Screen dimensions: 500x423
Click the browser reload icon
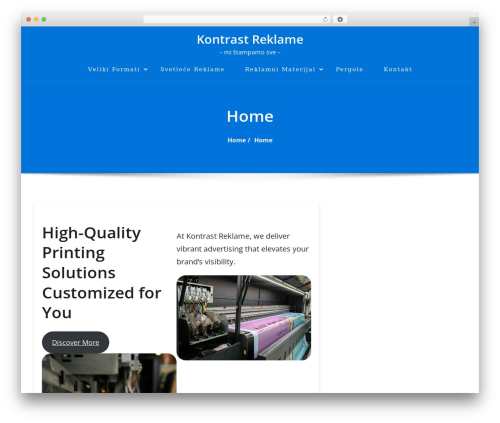[x=325, y=19]
